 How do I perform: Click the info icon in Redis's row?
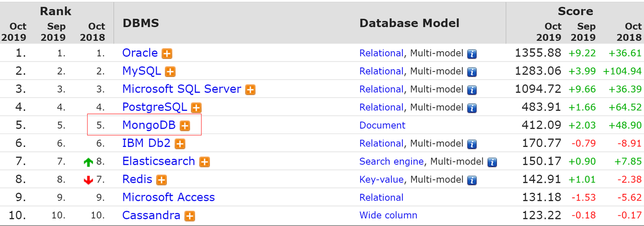(472, 180)
